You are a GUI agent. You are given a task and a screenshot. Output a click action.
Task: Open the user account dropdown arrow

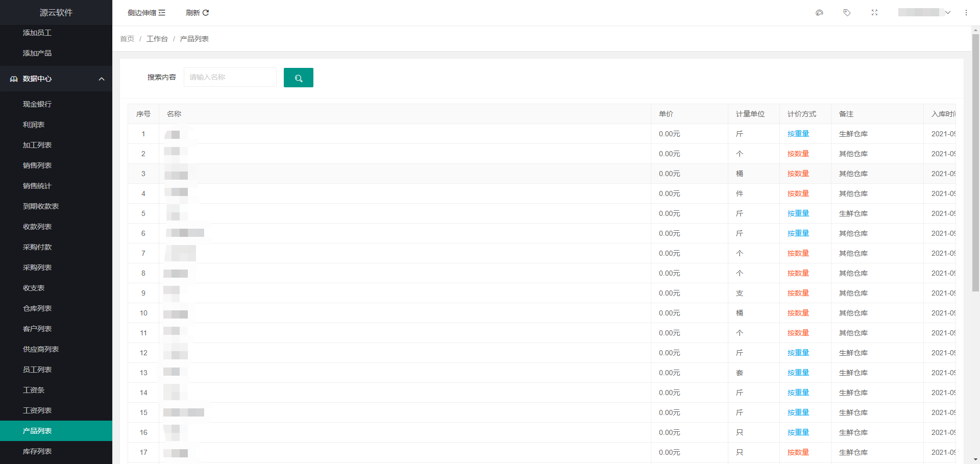(x=948, y=13)
